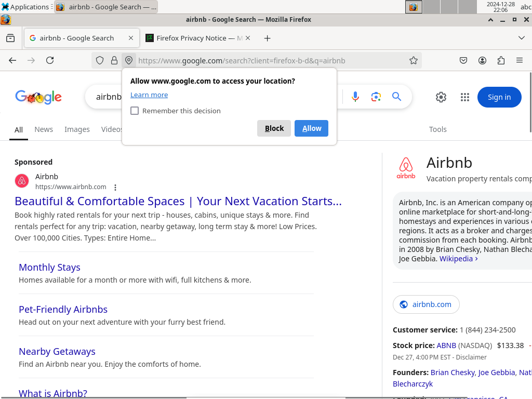Click the Google Sign in button
This screenshot has width=532, height=399.
pos(499,97)
